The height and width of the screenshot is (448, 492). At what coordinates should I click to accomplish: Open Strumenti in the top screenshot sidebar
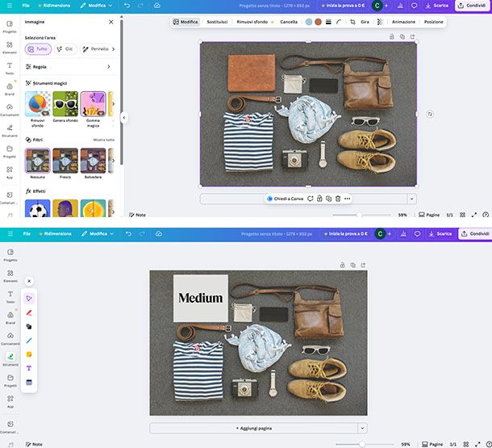(x=10, y=131)
